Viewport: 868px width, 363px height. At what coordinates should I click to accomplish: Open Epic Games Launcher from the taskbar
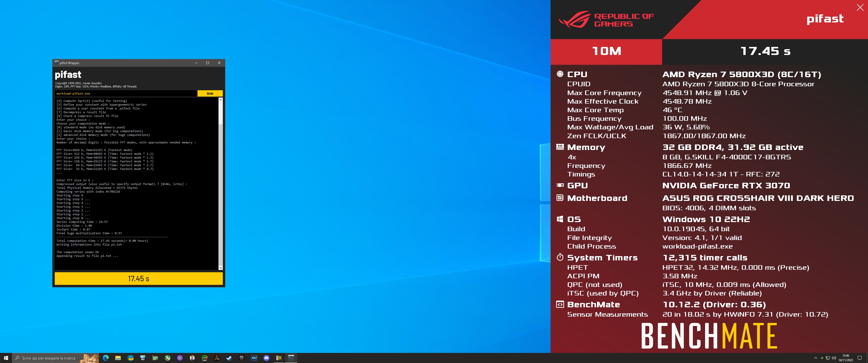pyautogui.click(x=241, y=358)
